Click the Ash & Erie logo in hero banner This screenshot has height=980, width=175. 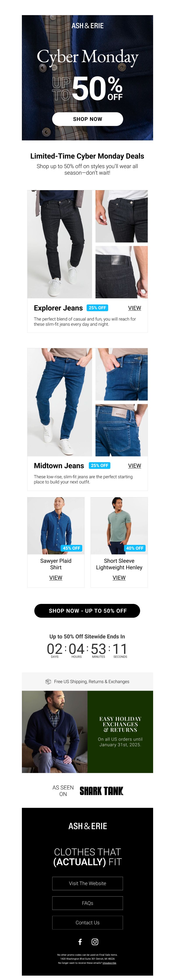pos(87,25)
